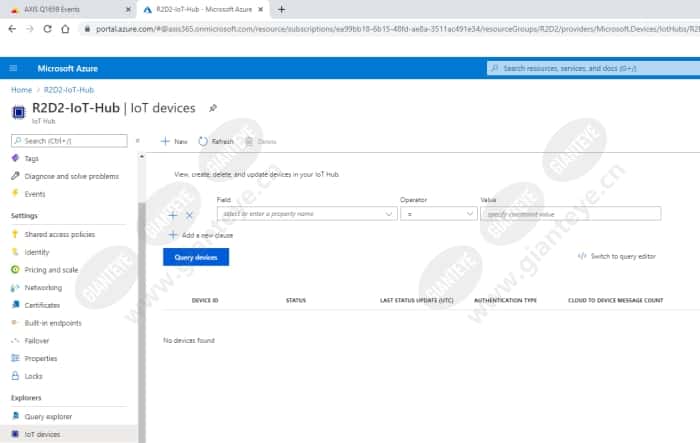Click the browser forward arrow
The width and height of the screenshot is (700, 443).
tap(29, 29)
